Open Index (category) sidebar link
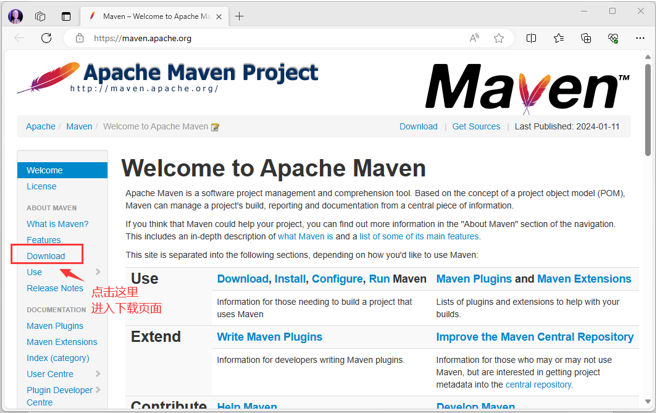This screenshot has width=656, height=413. pyautogui.click(x=58, y=358)
